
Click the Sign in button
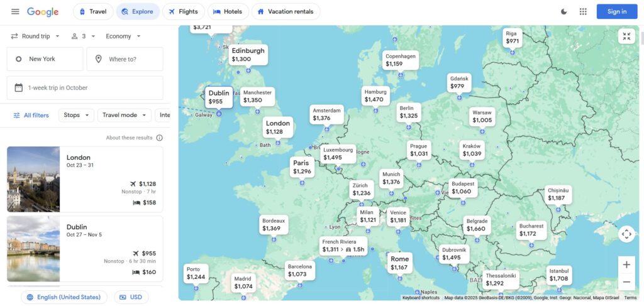coord(617,11)
